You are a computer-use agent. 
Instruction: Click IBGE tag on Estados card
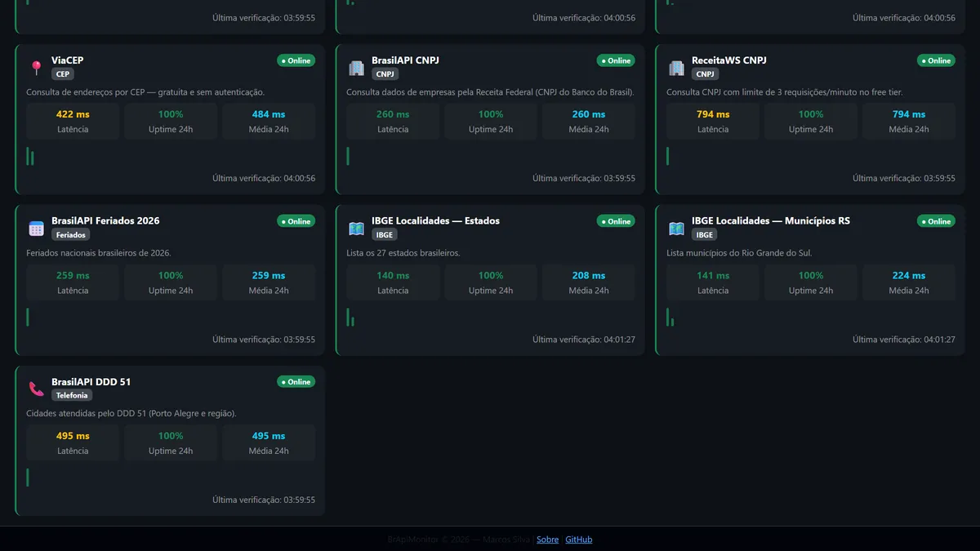click(384, 235)
